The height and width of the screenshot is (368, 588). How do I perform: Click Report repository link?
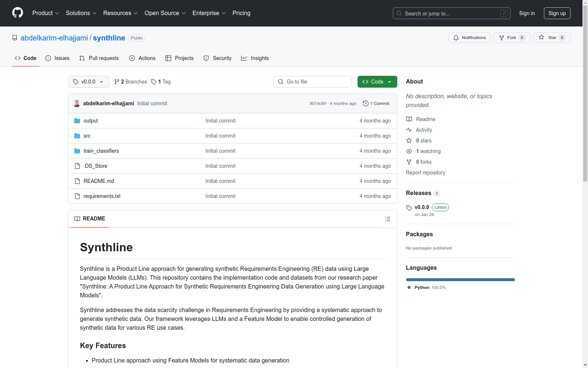tap(426, 173)
